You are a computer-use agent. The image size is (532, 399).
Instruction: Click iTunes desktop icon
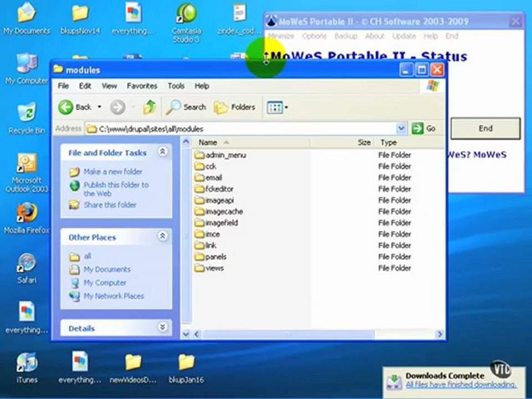point(27,368)
